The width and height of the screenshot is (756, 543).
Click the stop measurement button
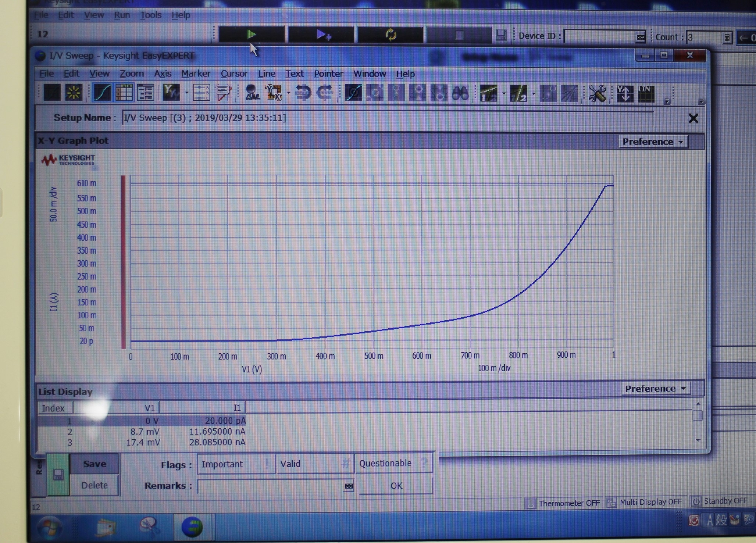459,35
